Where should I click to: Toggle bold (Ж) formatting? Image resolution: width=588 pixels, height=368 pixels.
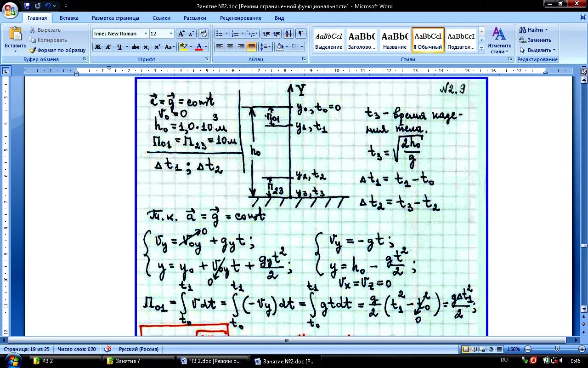pyautogui.click(x=97, y=47)
